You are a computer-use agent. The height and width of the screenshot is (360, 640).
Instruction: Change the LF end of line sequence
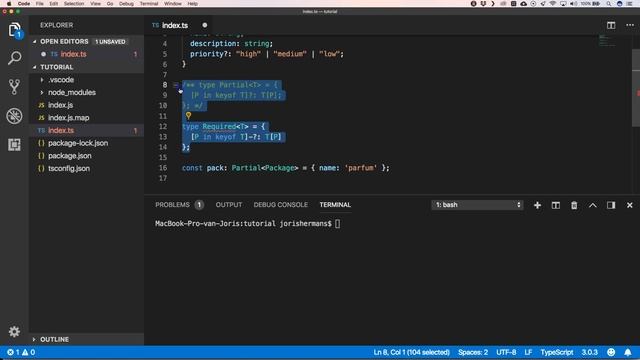[x=528, y=352]
